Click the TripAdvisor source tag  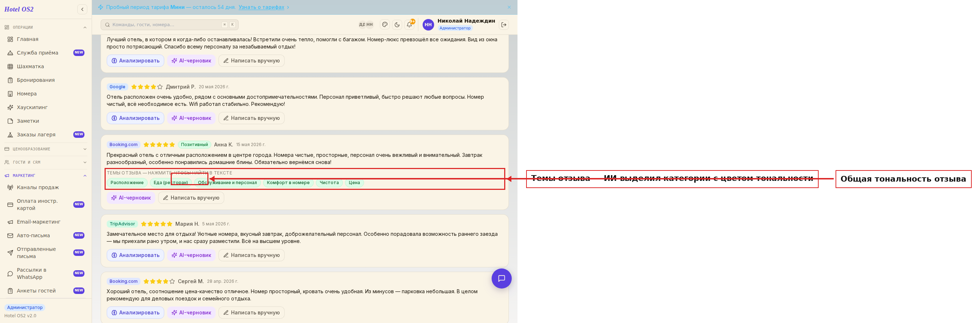click(x=122, y=224)
